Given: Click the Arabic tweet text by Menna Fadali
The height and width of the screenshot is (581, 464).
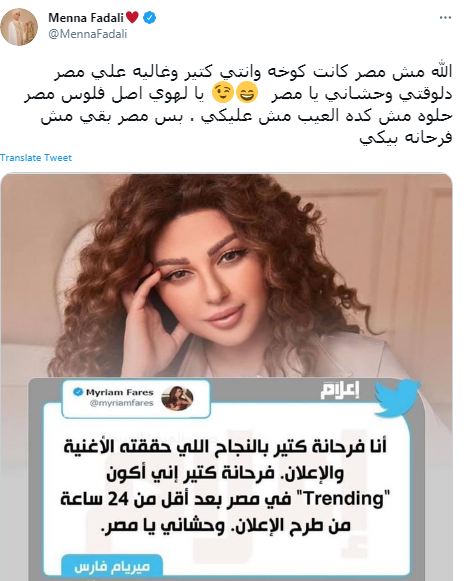Looking at the screenshot, I should pyautogui.click(x=238, y=105).
